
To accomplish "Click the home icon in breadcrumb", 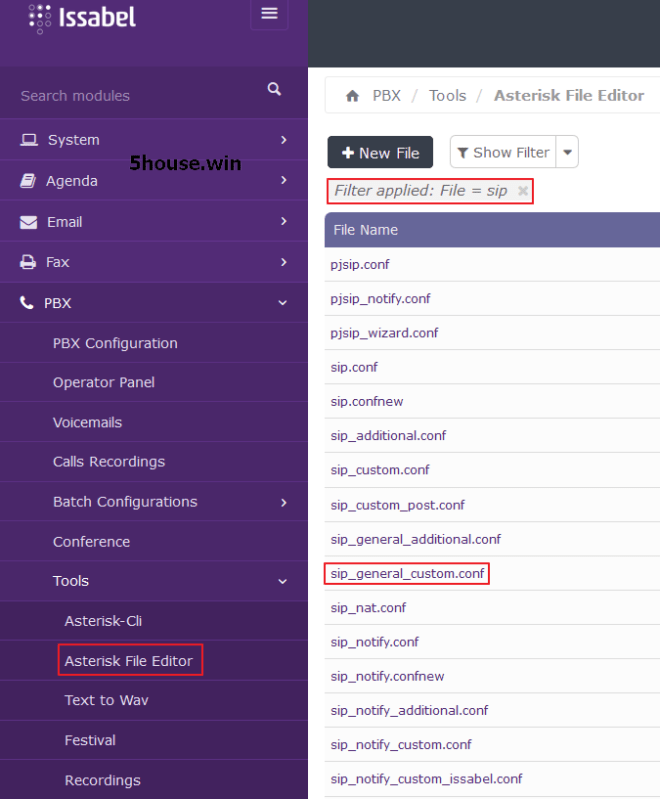I will (352, 96).
